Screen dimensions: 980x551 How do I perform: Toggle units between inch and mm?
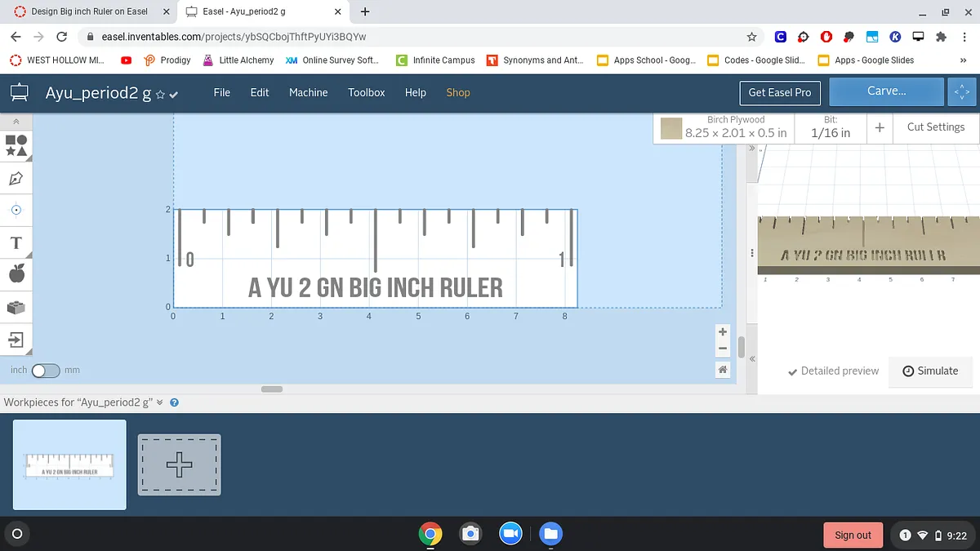(46, 371)
